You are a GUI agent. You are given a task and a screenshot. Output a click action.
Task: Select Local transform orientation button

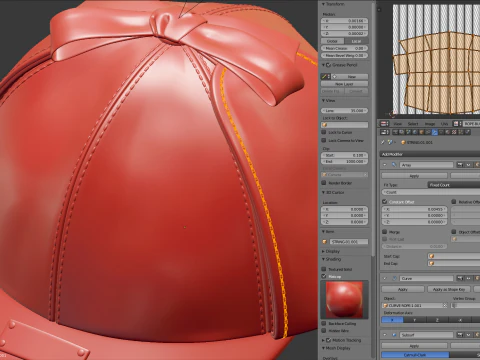356,41
